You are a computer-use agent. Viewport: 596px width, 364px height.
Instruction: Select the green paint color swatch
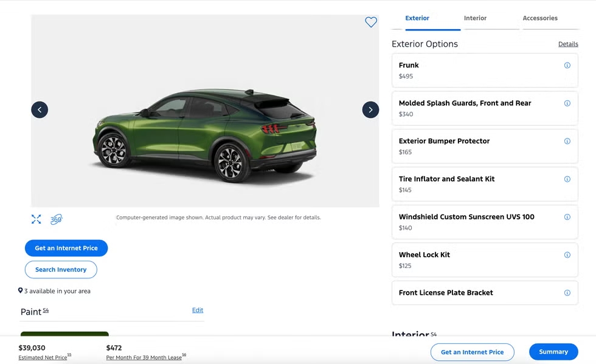point(64,335)
